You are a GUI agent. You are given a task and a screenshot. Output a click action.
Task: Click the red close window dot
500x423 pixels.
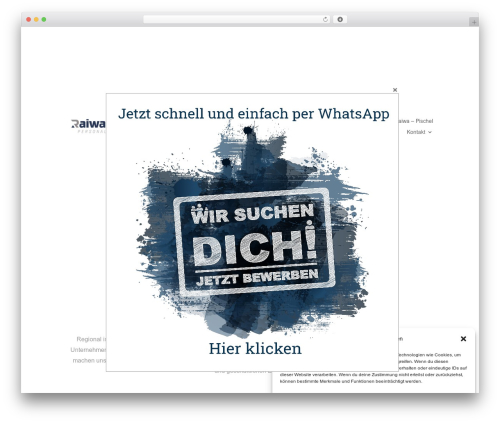pyautogui.click(x=29, y=19)
